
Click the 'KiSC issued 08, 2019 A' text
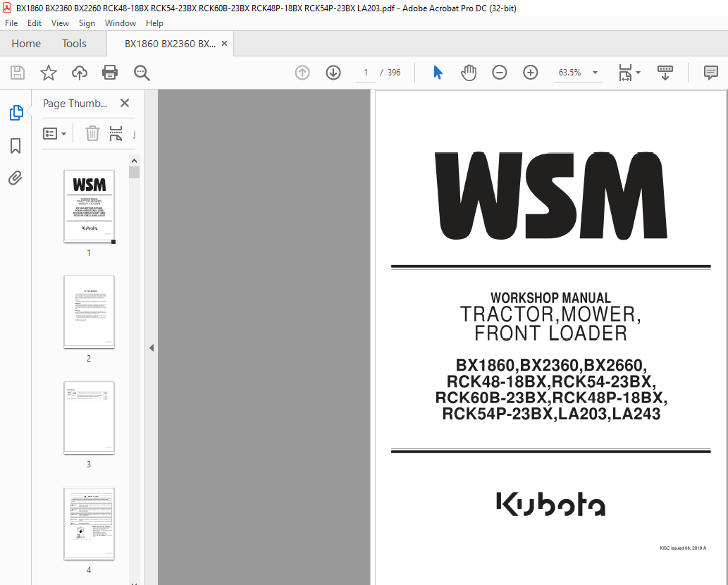point(682,548)
